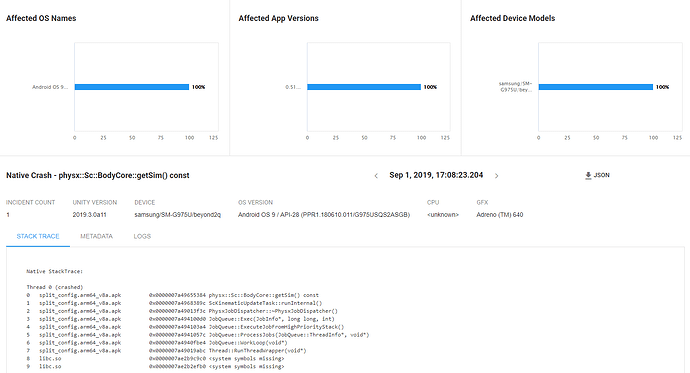Click timestamp Sep 1, 2019, 17:08:23.204
The width and height of the screenshot is (690, 373).
click(x=436, y=175)
